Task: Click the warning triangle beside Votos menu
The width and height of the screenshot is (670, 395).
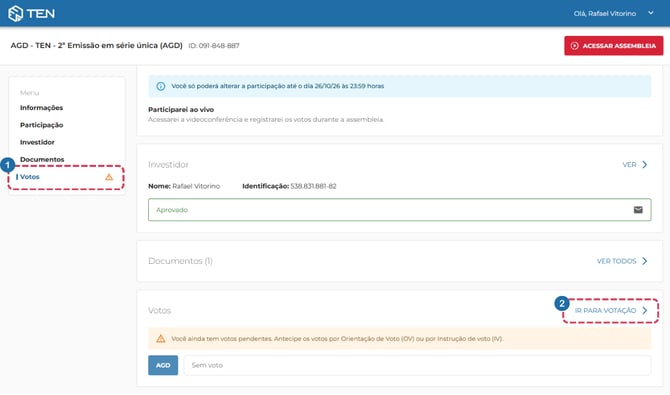Action: click(109, 177)
